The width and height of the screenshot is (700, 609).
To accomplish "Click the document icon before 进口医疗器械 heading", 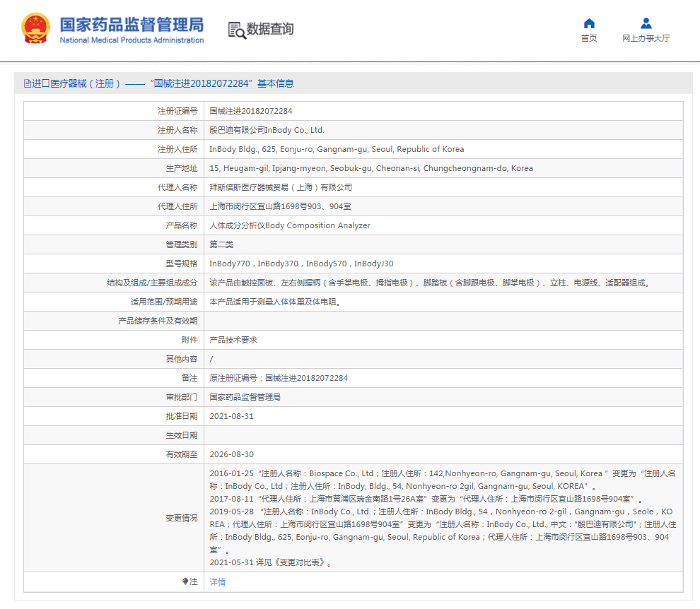I will pos(28,83).
